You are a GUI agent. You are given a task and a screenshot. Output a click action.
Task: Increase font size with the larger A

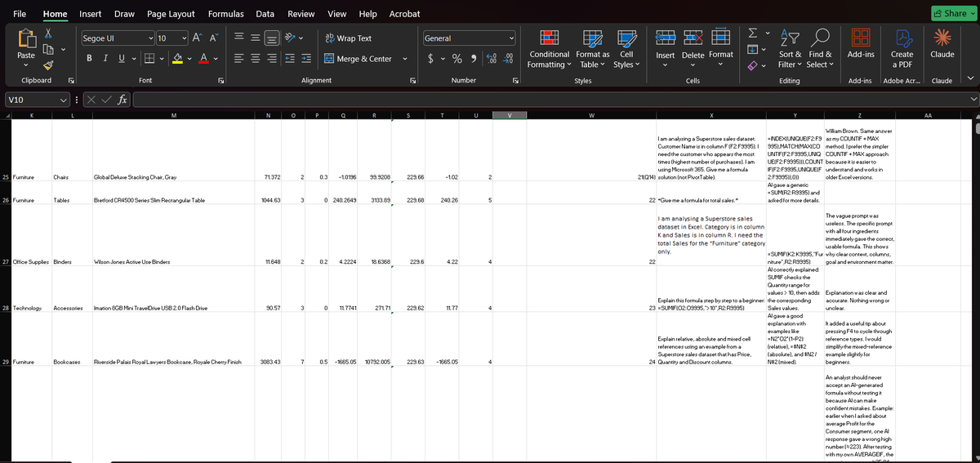197,38
